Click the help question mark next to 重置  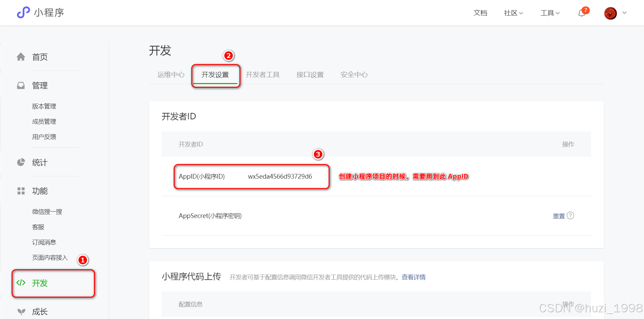tap(570, 216)
